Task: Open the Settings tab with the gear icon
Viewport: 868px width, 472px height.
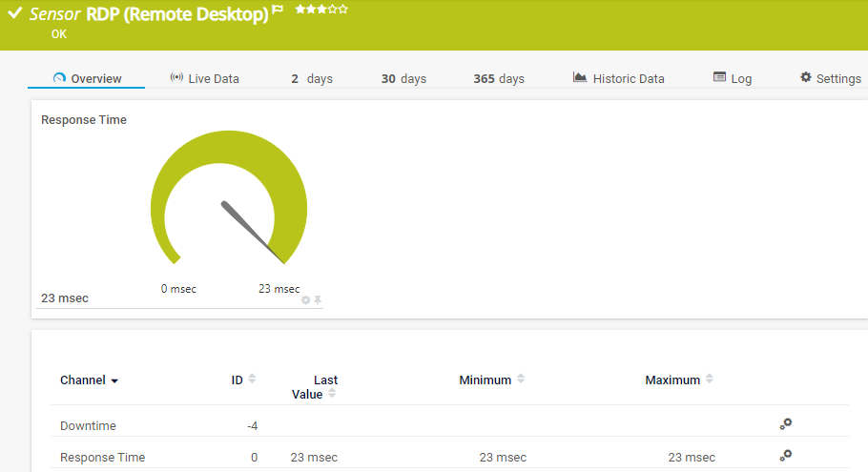Action: pyautogui.click(x=830, y=78)
